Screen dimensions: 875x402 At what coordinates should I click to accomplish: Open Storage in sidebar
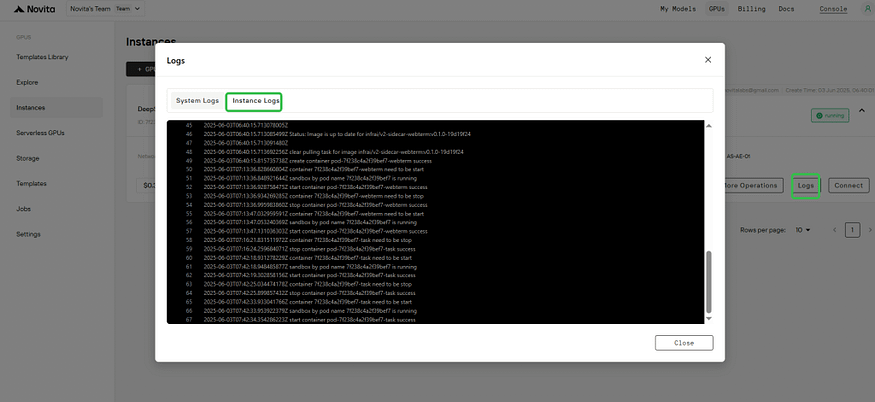(x=28, y=159)
